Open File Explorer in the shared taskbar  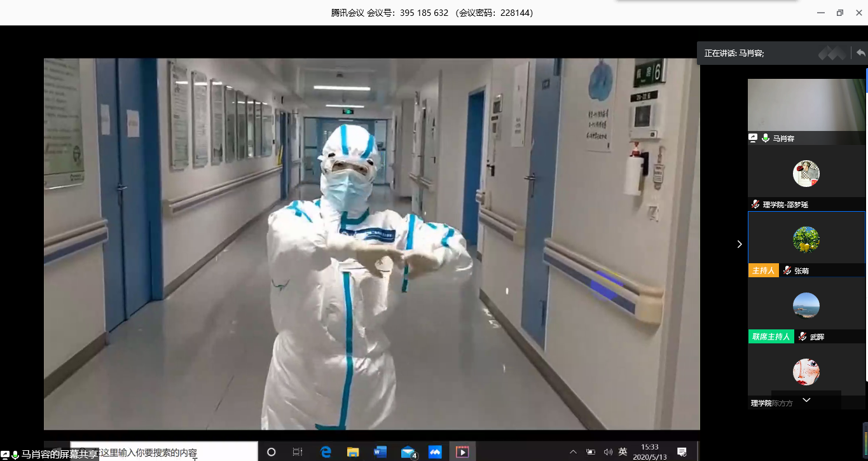pyautogui.click(x=353, y=452)
